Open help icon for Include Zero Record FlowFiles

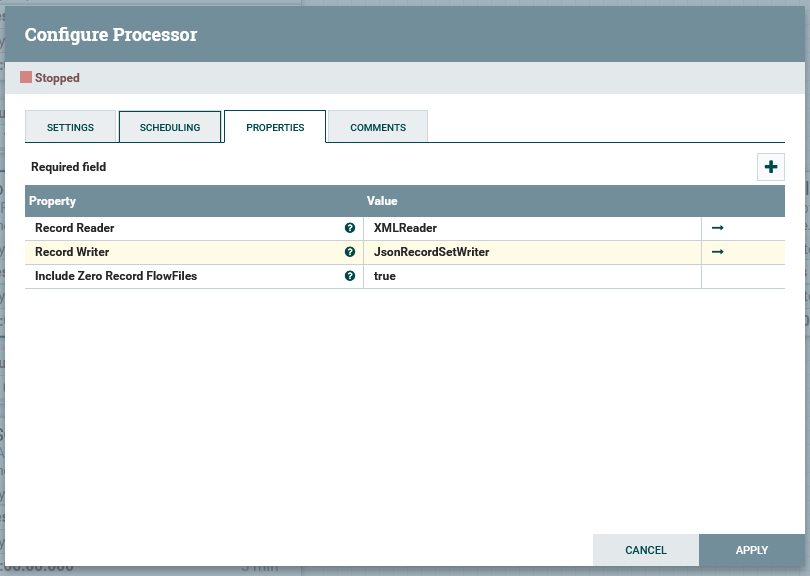[350, 276]
